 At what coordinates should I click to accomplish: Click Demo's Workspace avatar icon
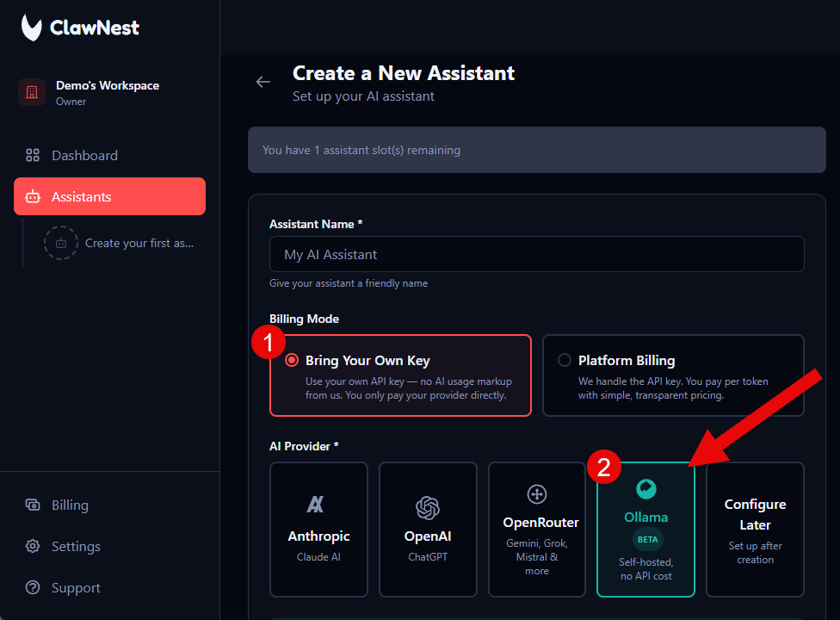pyautogui.click(x=31, y=91)
